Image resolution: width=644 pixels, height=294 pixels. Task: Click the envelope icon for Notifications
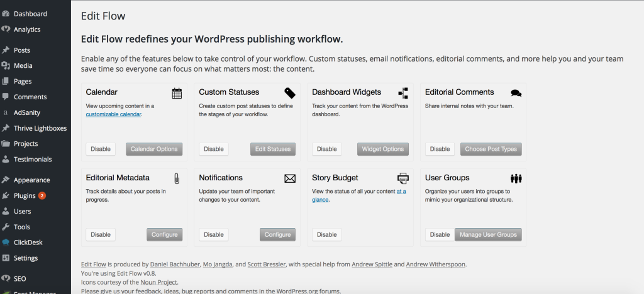coord(290,178)
